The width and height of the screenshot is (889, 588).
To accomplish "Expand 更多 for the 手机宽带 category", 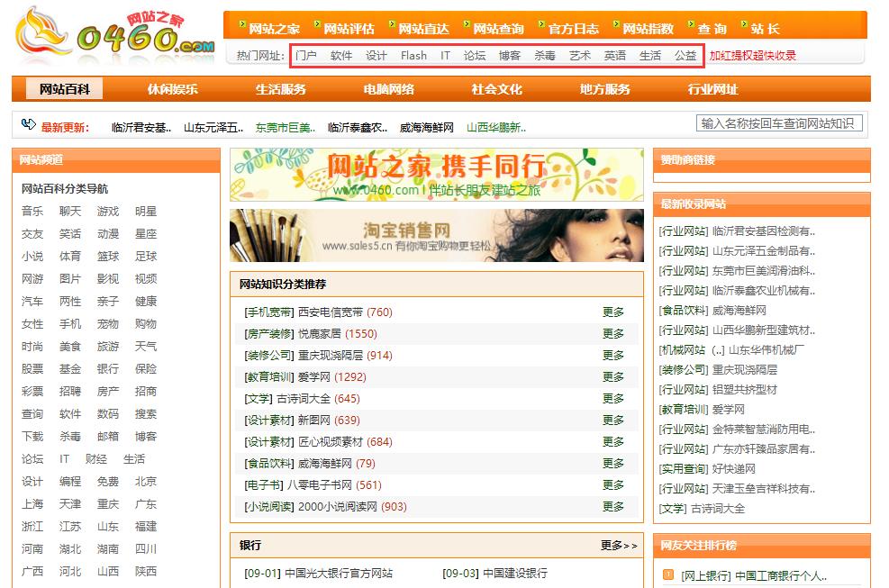I will (x=615, y=311).
